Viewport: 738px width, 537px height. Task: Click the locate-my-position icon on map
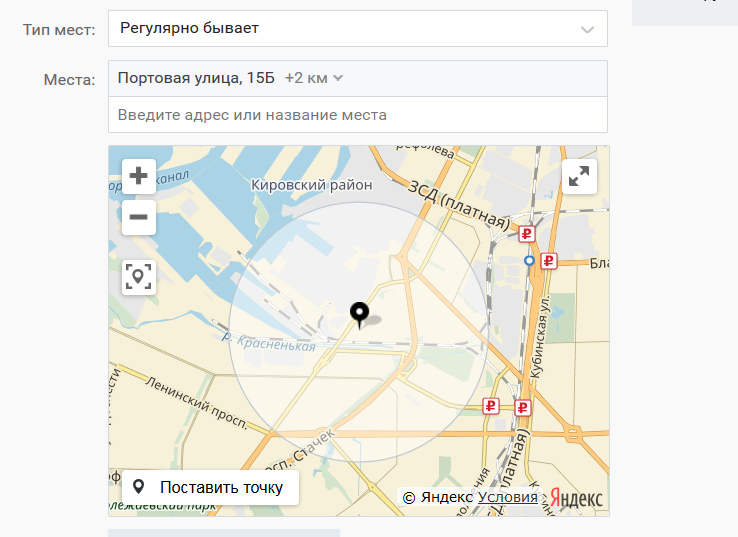(x=139, y=277)
